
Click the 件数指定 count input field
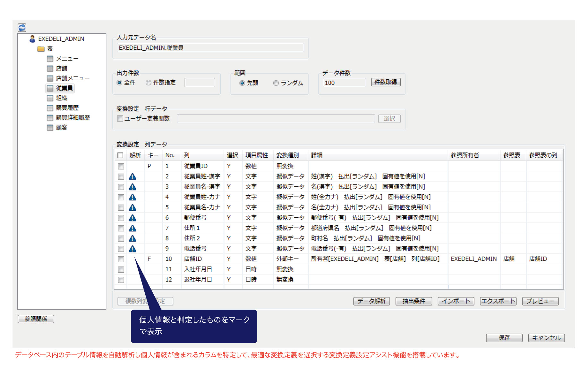(x=200, y=83)
